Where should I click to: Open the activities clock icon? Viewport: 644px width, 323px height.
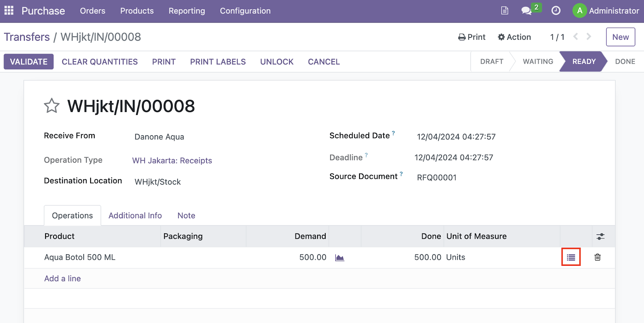pos(556,11)
